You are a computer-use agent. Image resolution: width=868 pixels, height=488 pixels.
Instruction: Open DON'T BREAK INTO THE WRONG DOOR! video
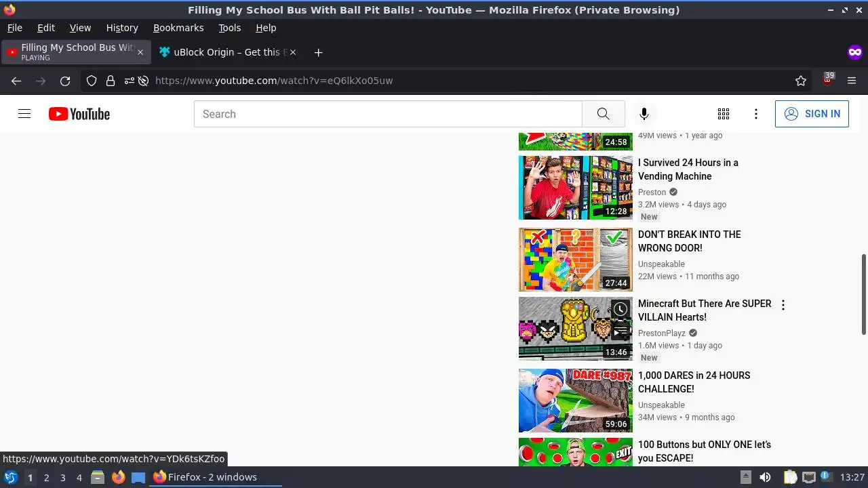(x=690, y=241)
